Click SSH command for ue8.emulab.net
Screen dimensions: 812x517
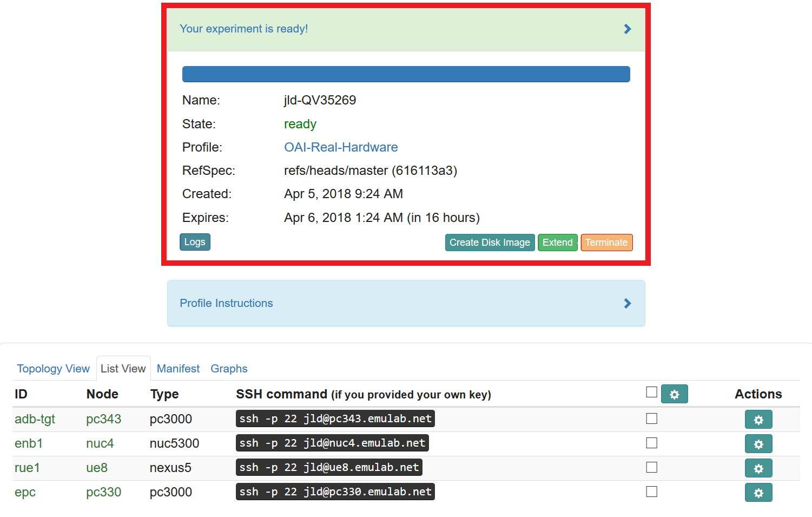pyautogui.click(x=329, y=467)
